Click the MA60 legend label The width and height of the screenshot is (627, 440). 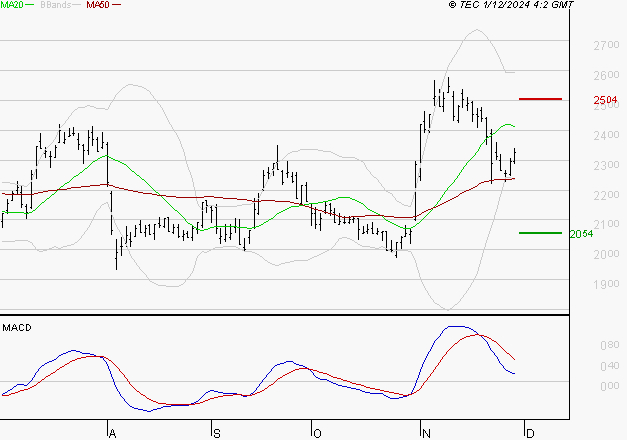[x=98, y=6]
